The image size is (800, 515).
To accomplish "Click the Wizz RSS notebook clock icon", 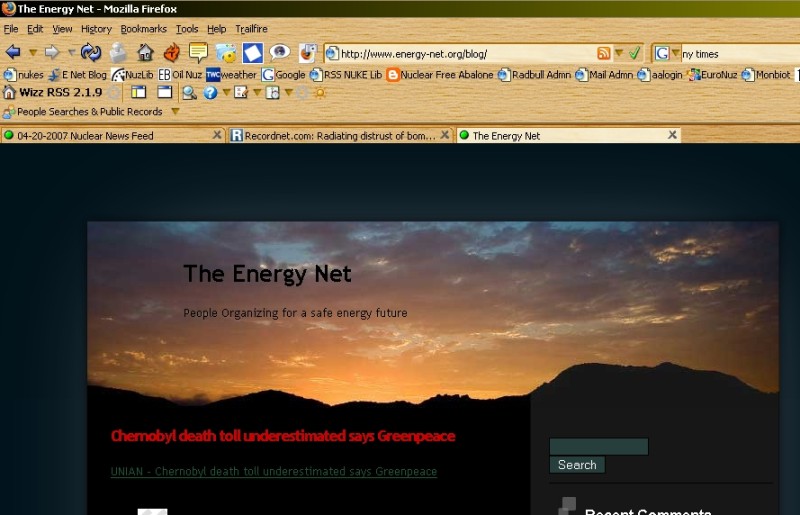I will 273,92.
